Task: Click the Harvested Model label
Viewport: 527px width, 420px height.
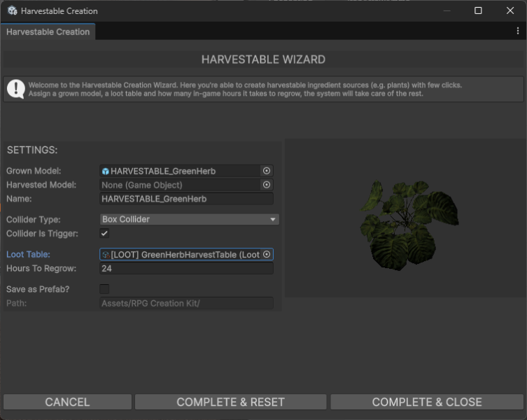Action: click(41, 185)
